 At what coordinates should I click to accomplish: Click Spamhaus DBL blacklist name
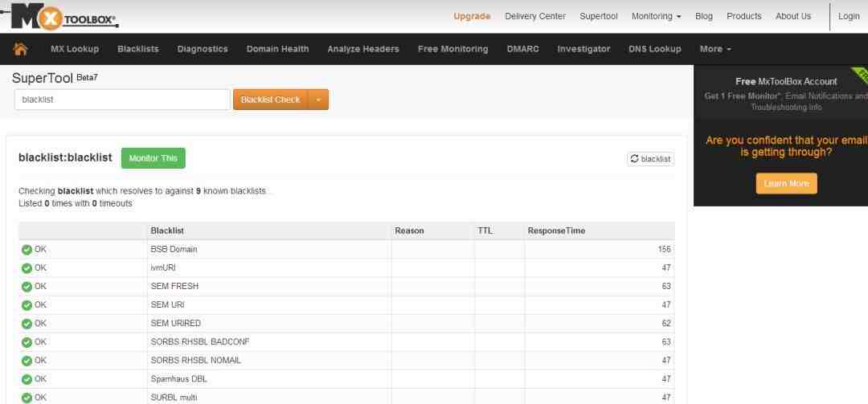pos(178,379)
